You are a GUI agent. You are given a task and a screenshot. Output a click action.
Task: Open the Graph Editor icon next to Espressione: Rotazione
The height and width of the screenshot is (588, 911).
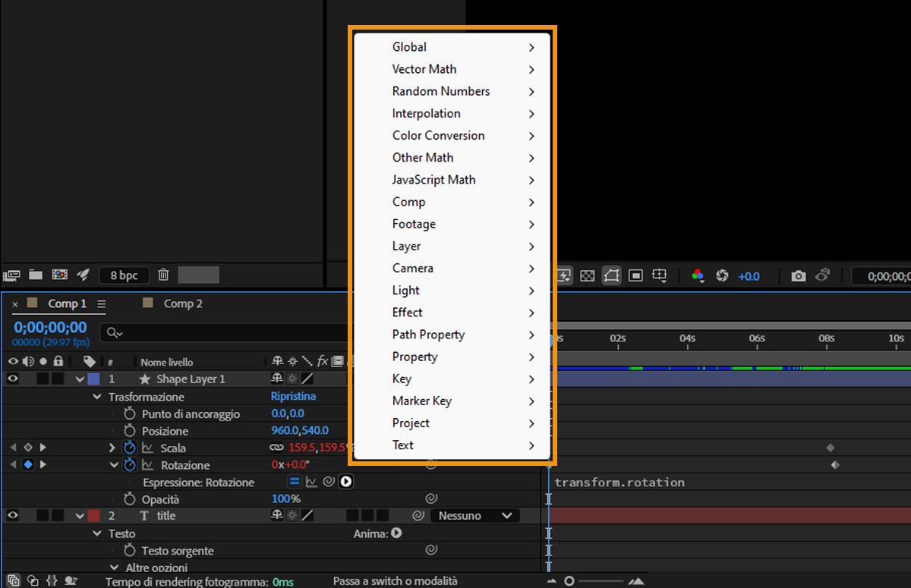[311, 481]
